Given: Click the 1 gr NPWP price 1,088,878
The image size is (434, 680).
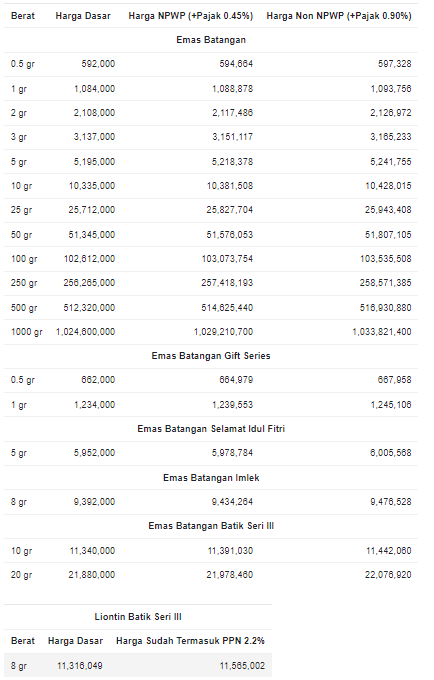Looking at the screenshot, I should coord(232,89).
